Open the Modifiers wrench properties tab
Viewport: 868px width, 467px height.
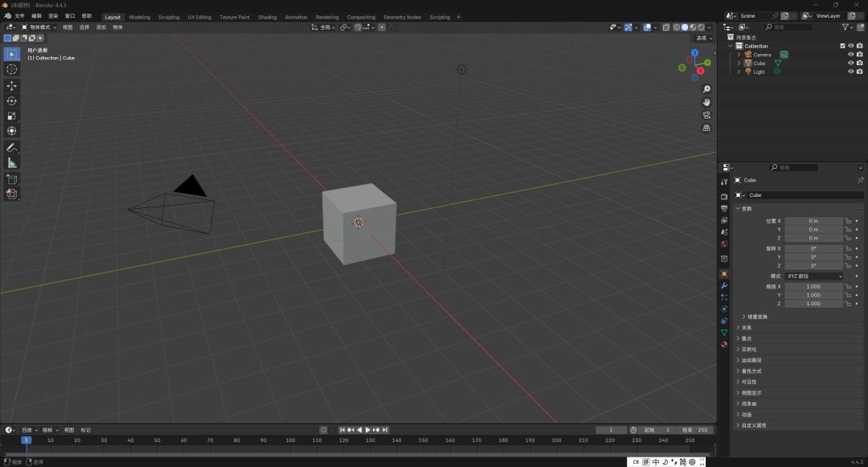point(724,285)
